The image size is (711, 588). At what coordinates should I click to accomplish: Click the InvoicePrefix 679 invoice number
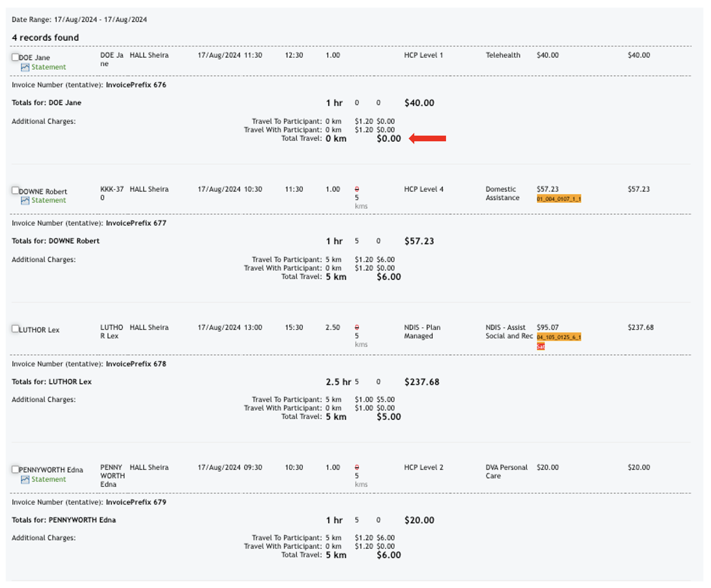tap(136, 502)
